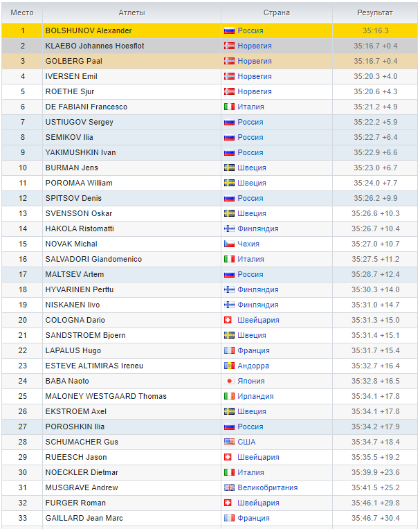Click the British flag in Musgrave's row
The image size is (420, 529).
click(x=229, y=487)
